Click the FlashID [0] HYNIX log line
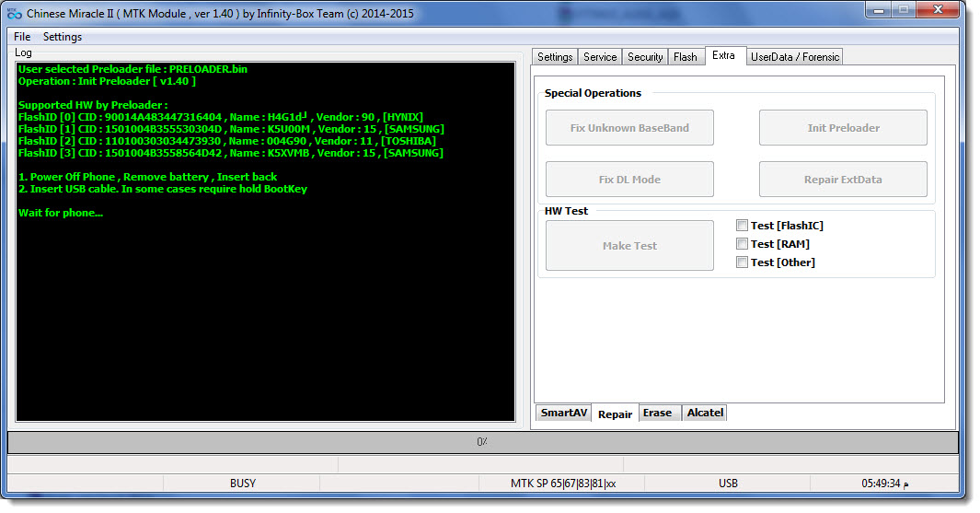The width and height of the screenshot is (980, 513). 221,117
